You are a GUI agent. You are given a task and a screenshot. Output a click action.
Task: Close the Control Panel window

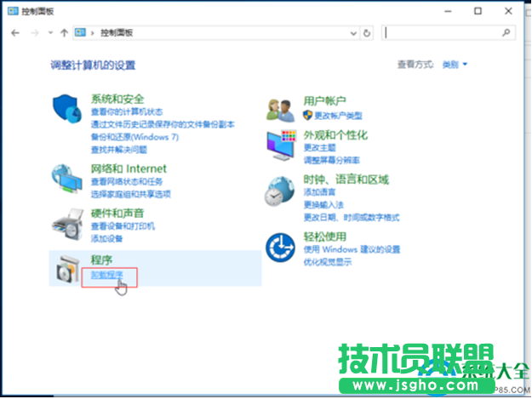(508, 11)
